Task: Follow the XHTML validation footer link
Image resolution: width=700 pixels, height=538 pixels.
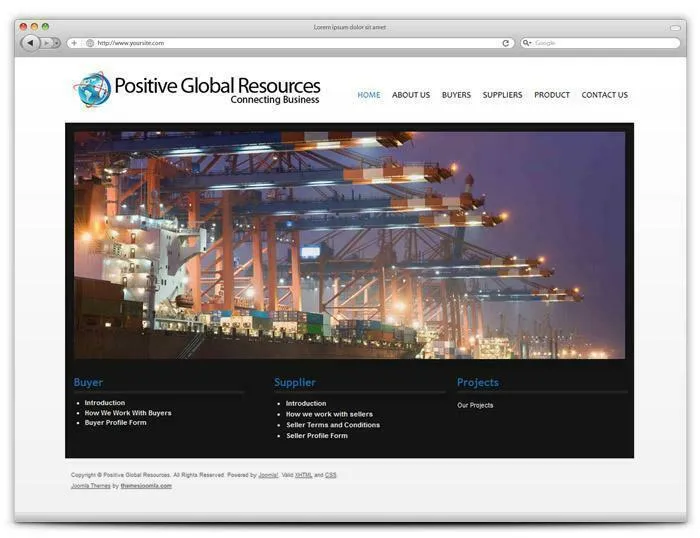Action: point(303,475)
